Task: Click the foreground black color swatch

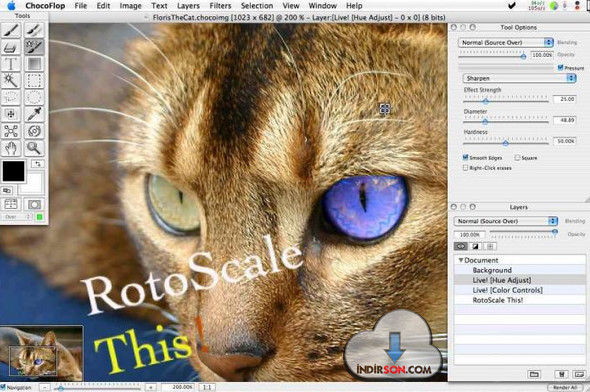Action: [x=14, y=171]
